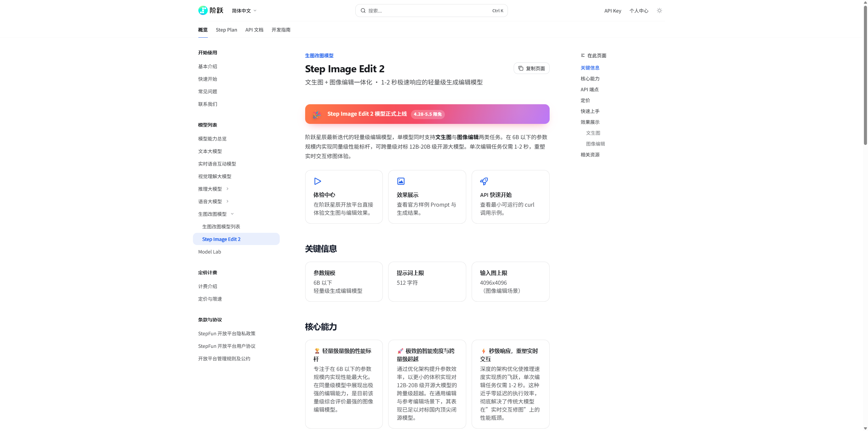Open the API 快速开始 card

coord(511,197)
